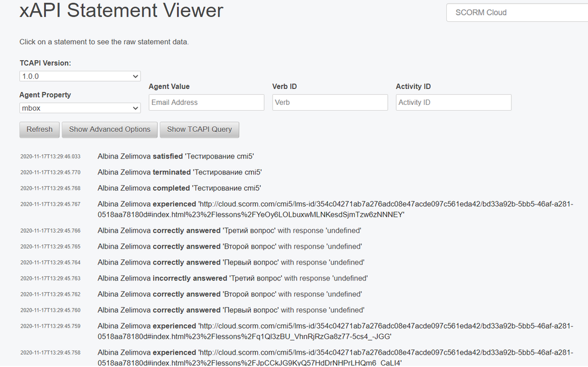
Task: Open the 13:29:45.760 'Первый вопрос' statement
Action: click(231, 310)
